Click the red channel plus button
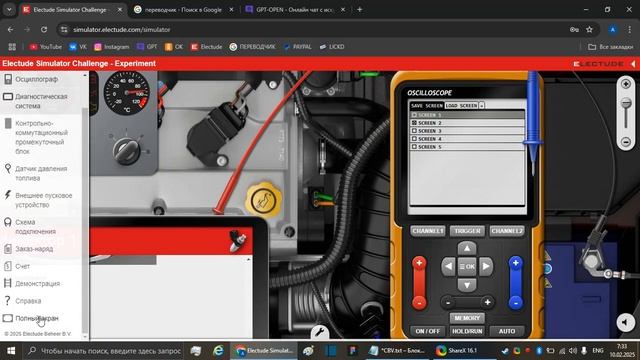640x360 pixels. 419,263
